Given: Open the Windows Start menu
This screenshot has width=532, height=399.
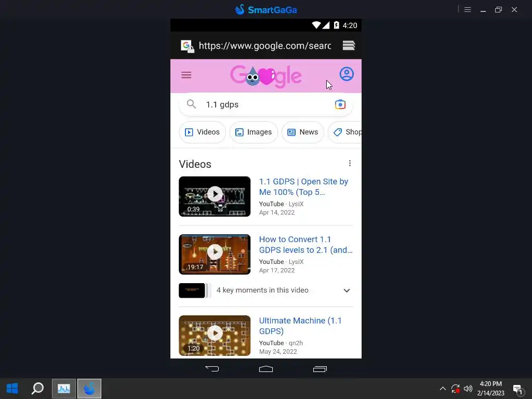Looking at the screenshot, I should [12, 389].
